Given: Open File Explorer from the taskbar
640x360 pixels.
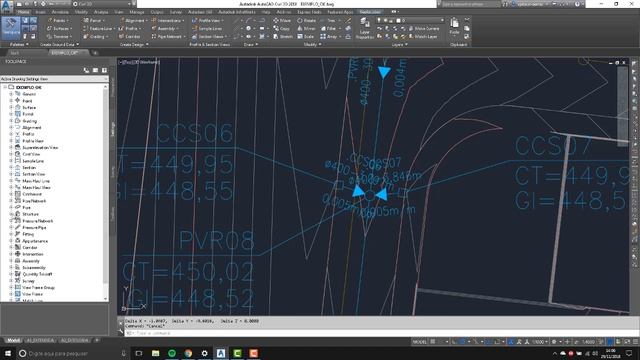Looking at the screenshot, I should point(156,353).
